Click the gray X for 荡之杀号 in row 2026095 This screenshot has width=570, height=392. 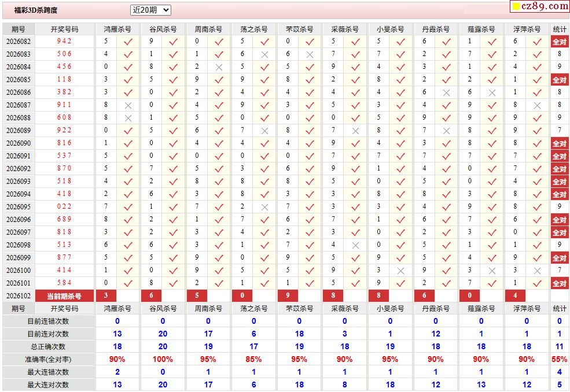click(264, 207)
